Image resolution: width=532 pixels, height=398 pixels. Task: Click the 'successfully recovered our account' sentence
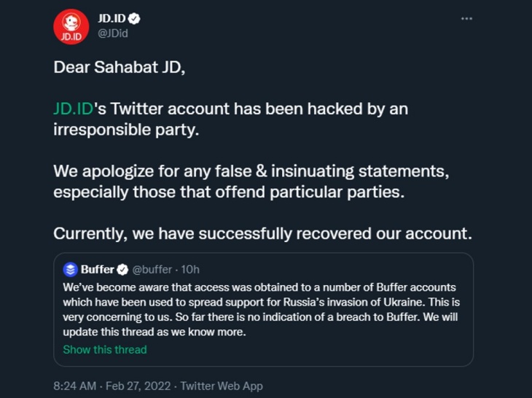[x=262, y=234]
